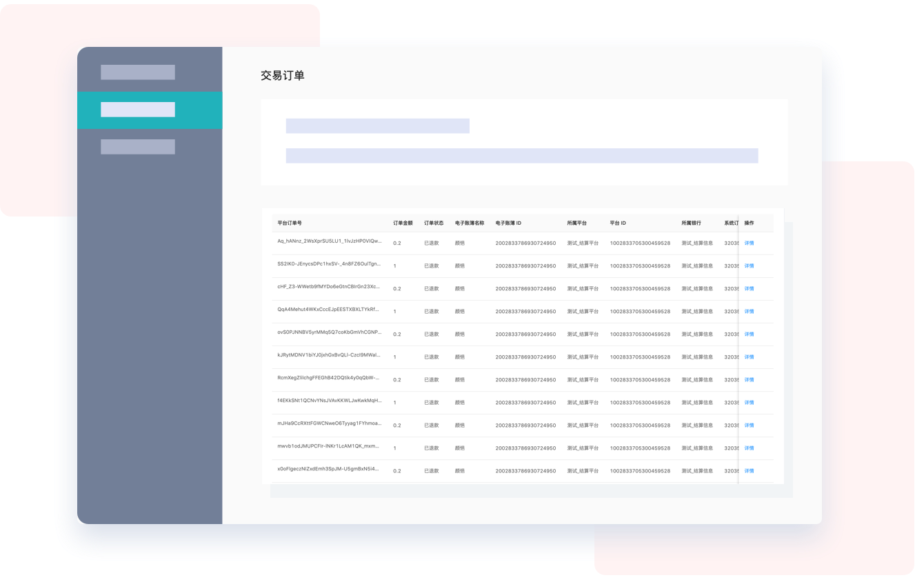This screenshot has width=924, height=582.
Task: Click the short filter field above table
Action: (x=377, y=126)
